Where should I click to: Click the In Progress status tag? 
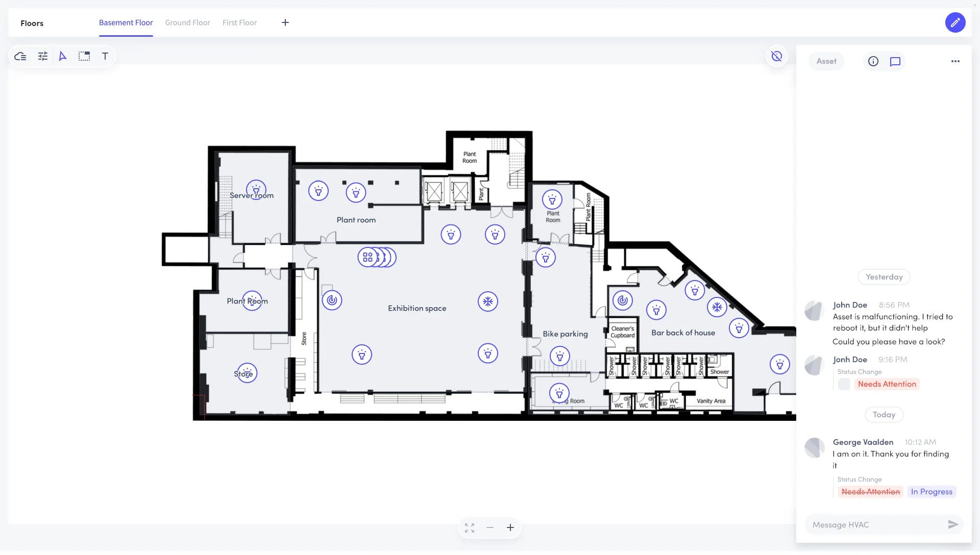[x=932, y=492]
